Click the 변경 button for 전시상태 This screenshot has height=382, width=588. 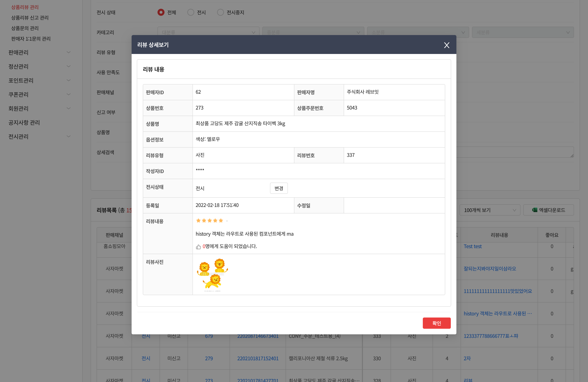pos(279,188)
